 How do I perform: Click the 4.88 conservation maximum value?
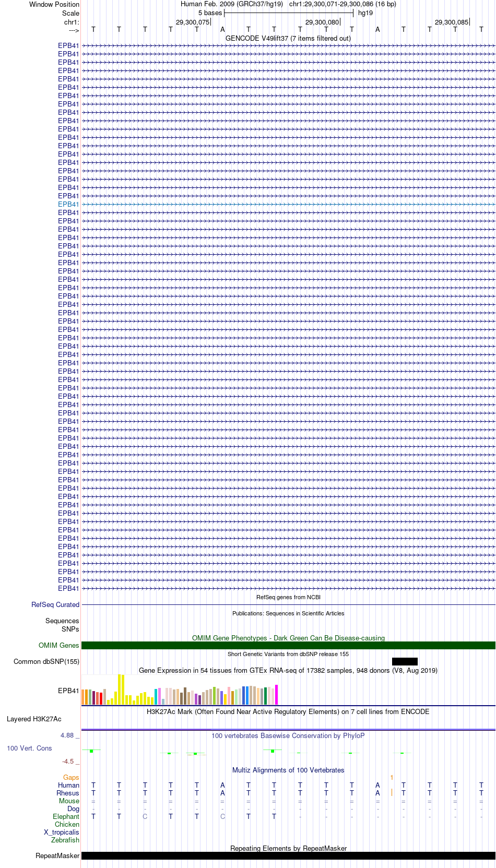(67, 735)
